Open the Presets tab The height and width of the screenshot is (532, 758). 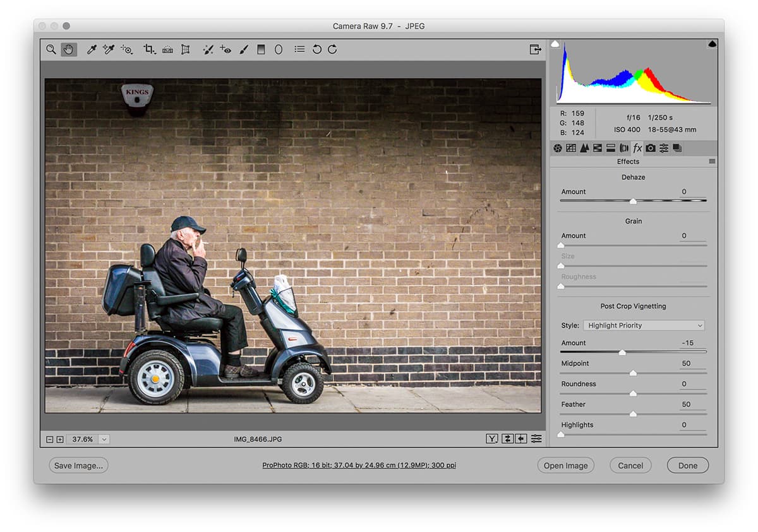point(664,148)
